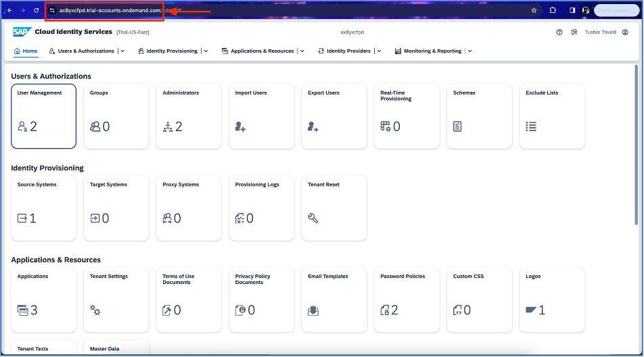
Task: Open the Source Systems tile
Action: click(x=43, y=208)
